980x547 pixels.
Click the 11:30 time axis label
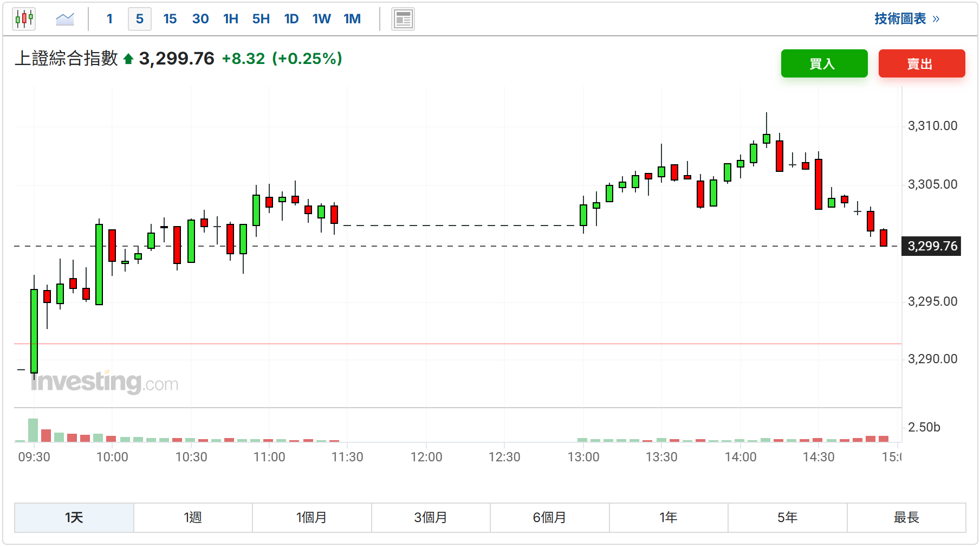point(347,457)
